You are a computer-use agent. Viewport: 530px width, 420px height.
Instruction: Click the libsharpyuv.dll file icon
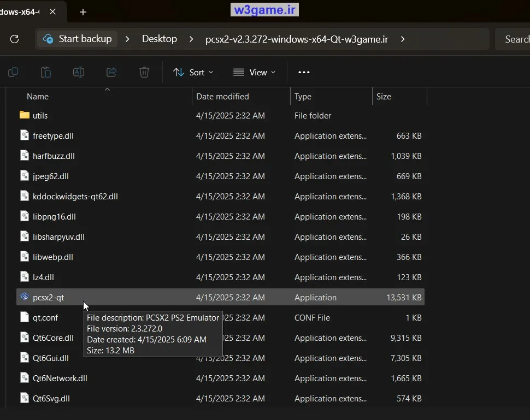pos(25,236)
